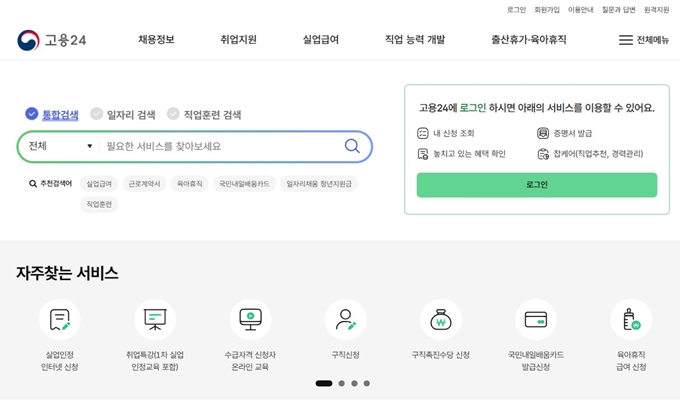
Task: Go to the fourth carousel page dot
Action: tap(367, 384)
